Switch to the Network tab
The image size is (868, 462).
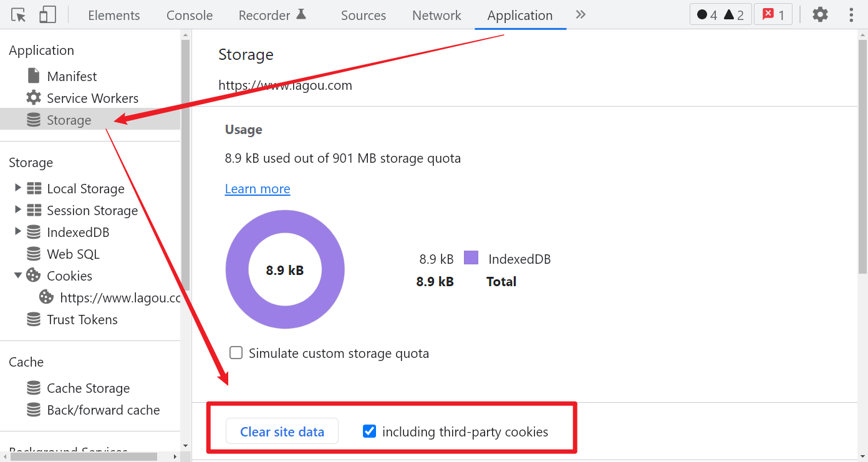click(x=436, y=15)
